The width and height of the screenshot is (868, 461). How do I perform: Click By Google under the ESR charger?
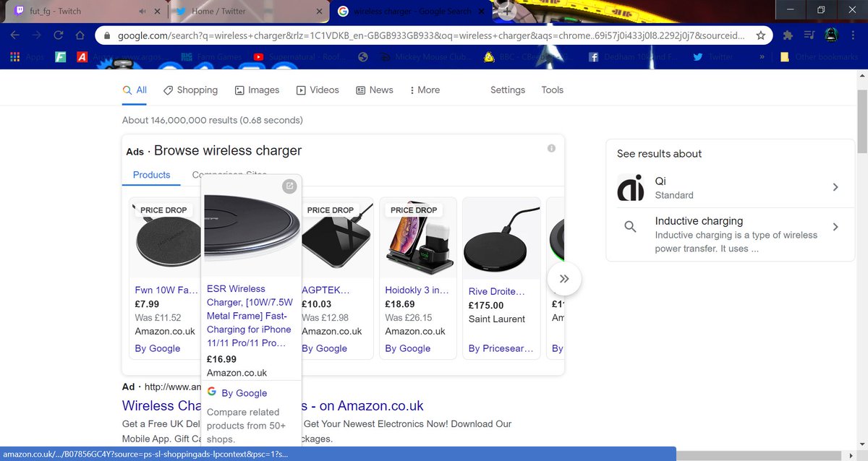[x=244, y=393]
